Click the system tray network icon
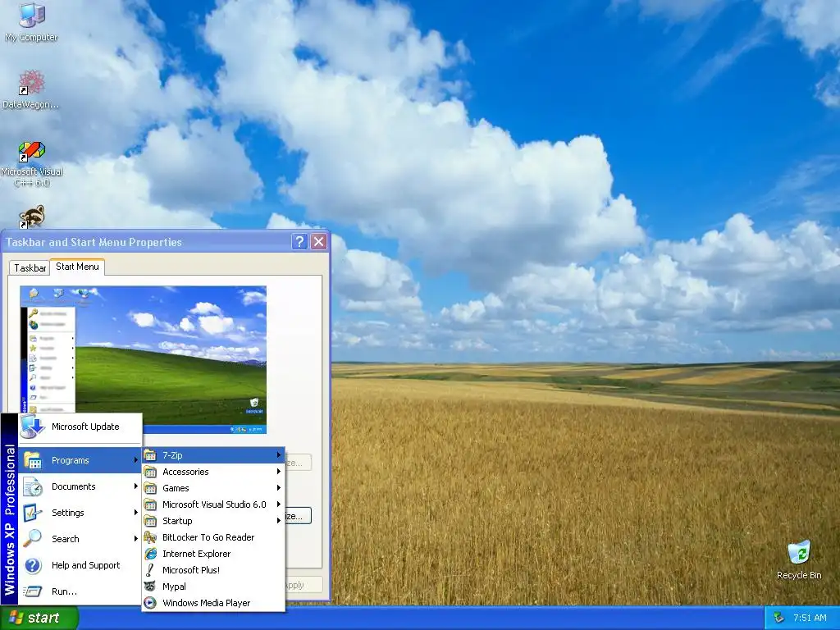Screen dimensions: 840x630 click(778, 618)
